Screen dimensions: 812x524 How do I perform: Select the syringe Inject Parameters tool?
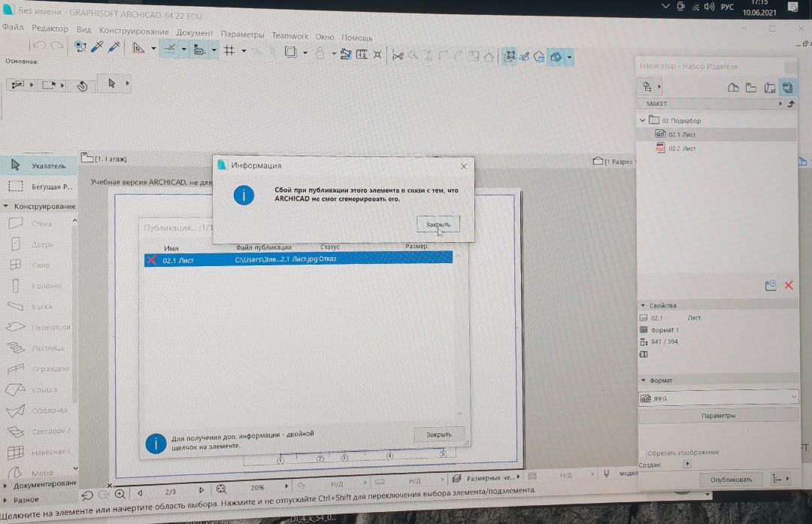point(114,47)
